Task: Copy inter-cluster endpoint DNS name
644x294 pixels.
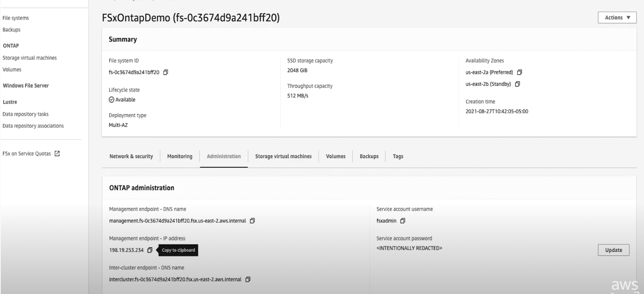Action: coord(248,280)
